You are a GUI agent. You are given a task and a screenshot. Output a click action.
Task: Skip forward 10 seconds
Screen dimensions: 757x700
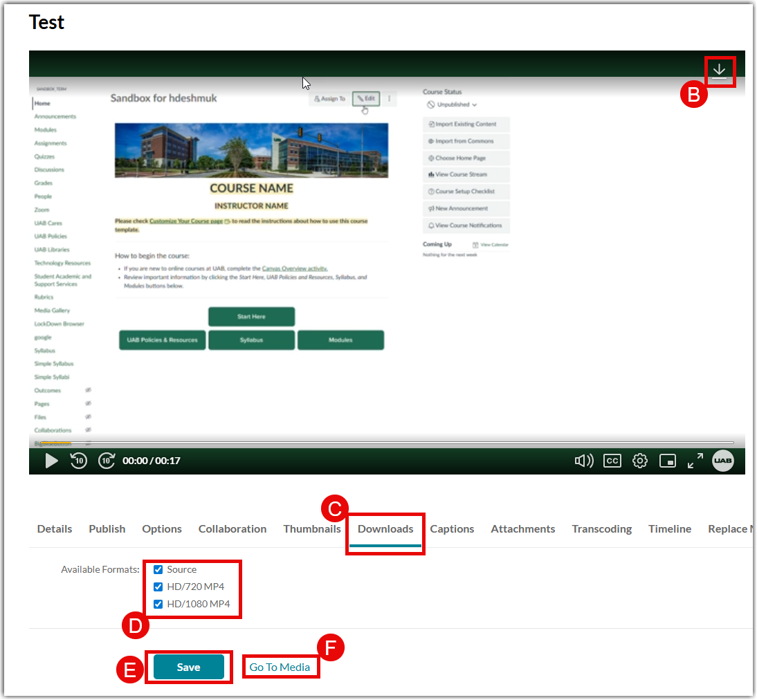[106, 461]
